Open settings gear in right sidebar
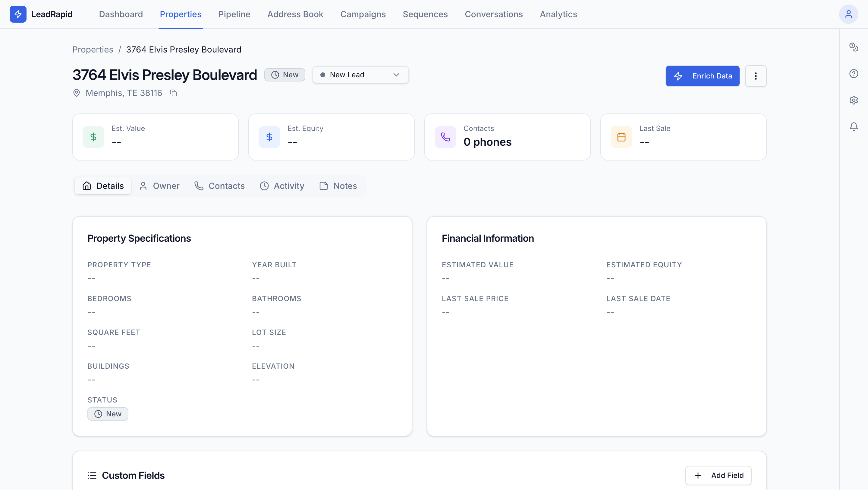This screenshot has height=490, width=868. pos(854,100)
